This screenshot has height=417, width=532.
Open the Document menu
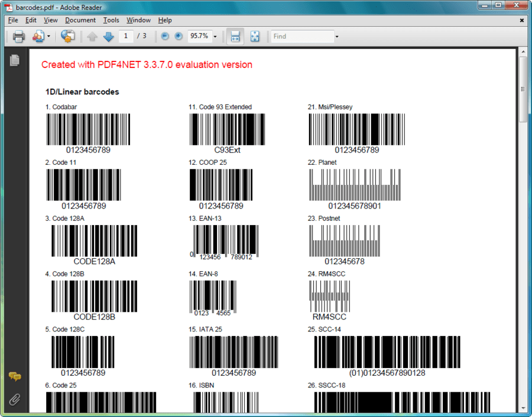tap(80, 20)
